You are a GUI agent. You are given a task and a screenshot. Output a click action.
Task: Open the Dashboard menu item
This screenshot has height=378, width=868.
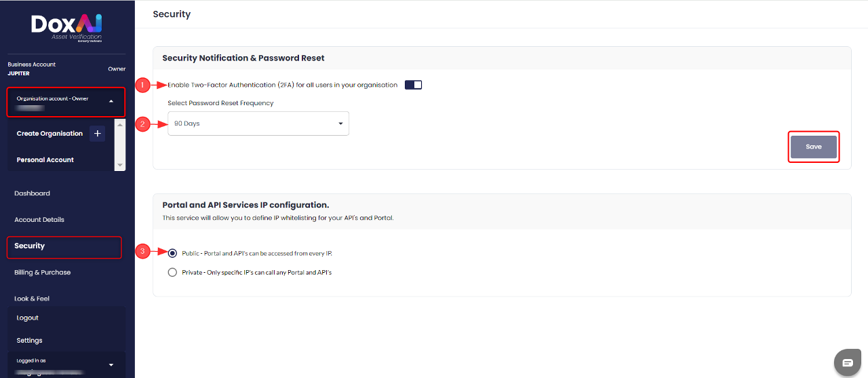point(33,193)
